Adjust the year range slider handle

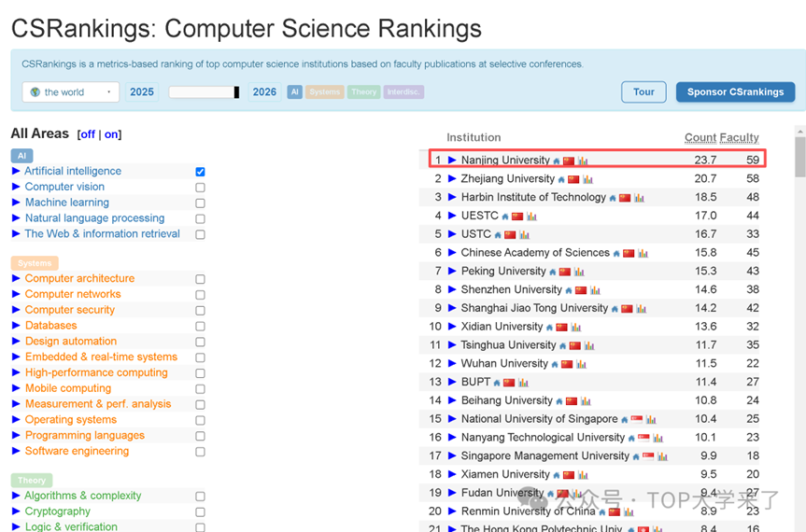[236, 91]
